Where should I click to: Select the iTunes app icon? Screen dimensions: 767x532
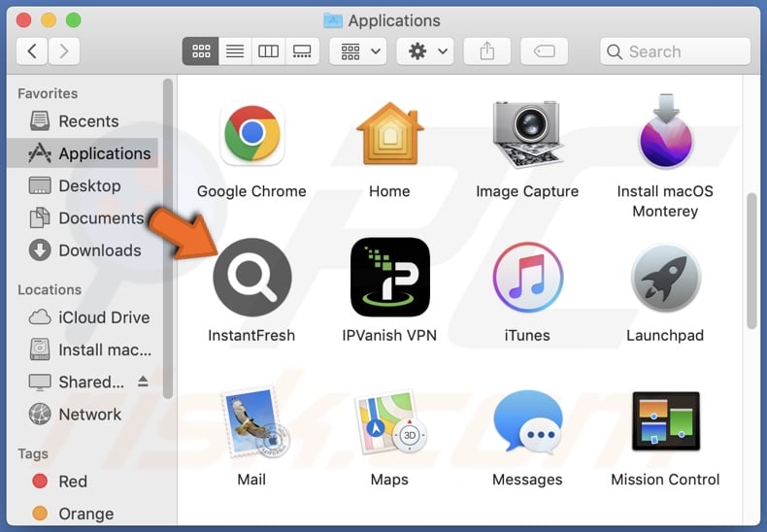pos(527,278)
